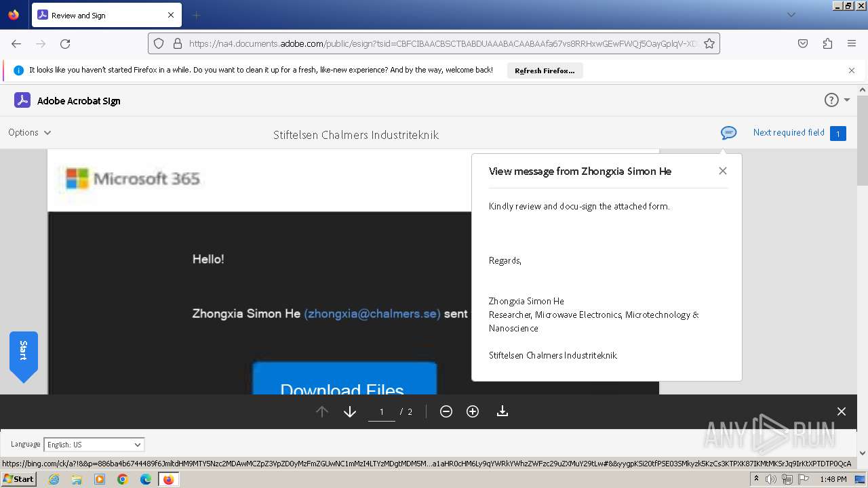Viewport: 868px width, 488px height.
Task: Select the Review and Sign tab
Action: coord(106,15)
